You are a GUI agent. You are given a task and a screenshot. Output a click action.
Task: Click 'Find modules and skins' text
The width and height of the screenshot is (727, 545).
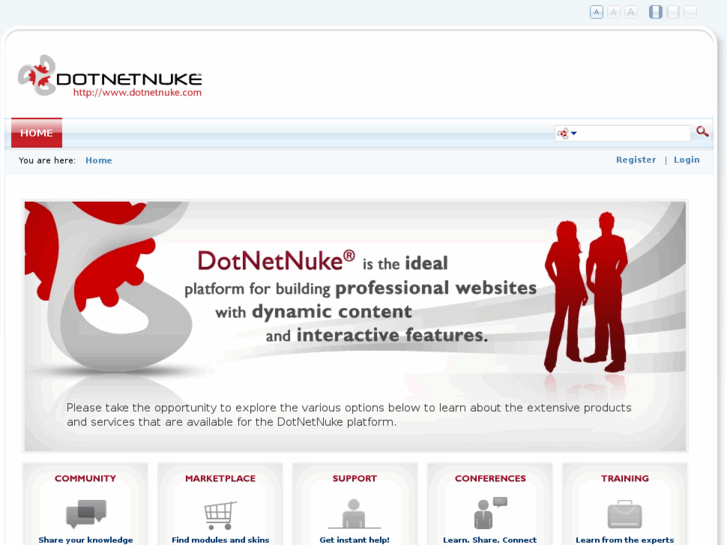click(220, 540)
